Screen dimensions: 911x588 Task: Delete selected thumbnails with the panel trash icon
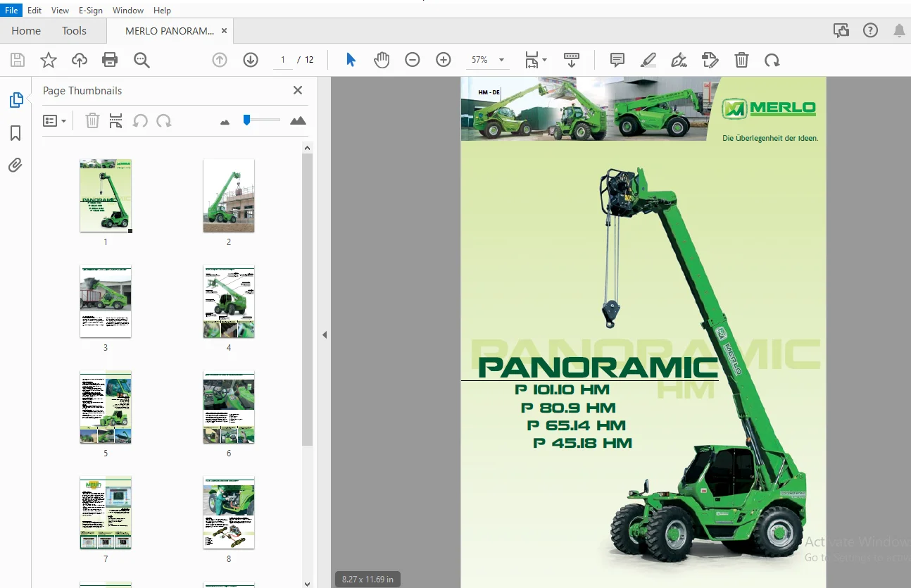[92, 121]
